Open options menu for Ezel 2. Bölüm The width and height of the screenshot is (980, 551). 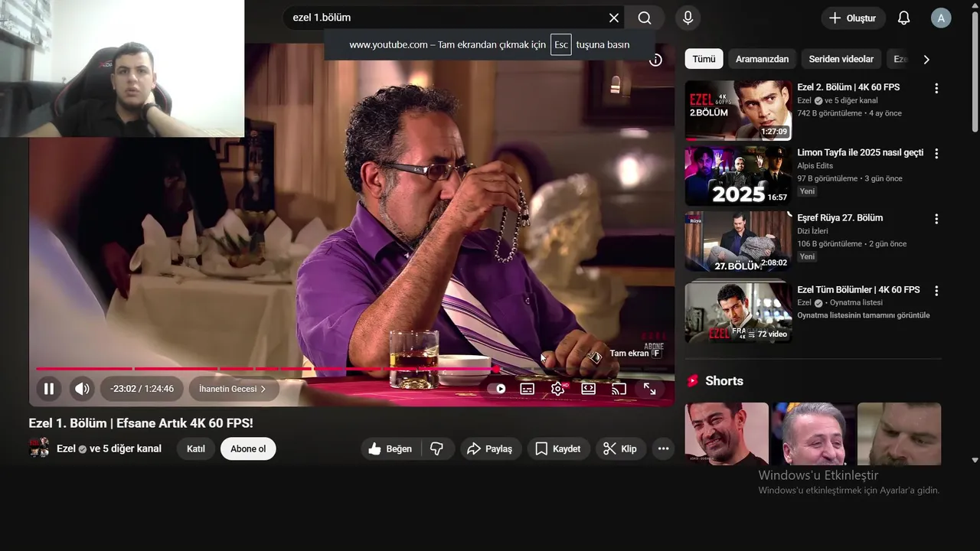click(936, 88)
